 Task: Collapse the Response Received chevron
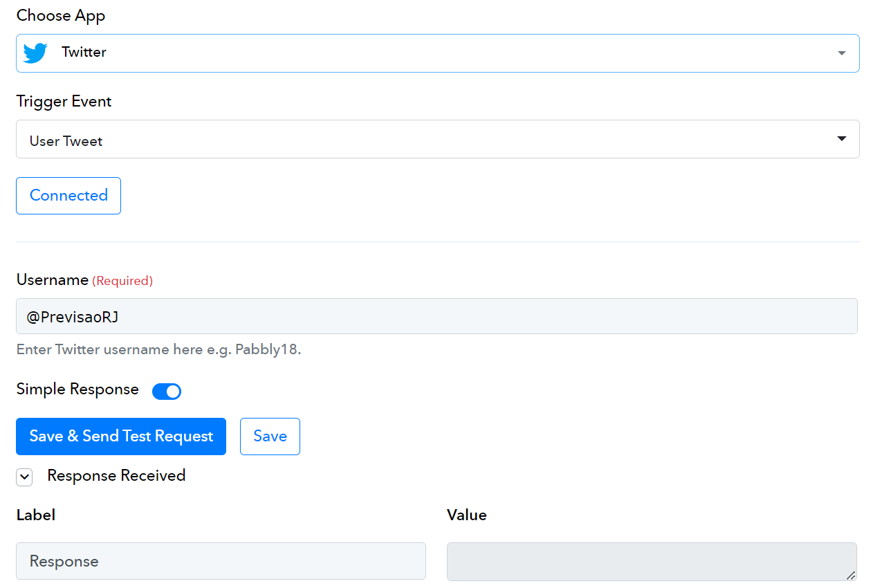pos(24,477)
